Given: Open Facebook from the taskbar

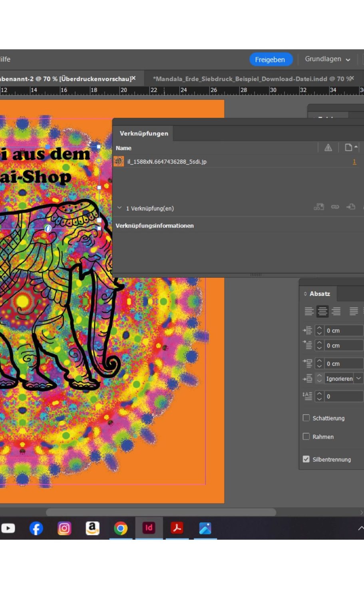Looking at the screenshot, I should (x=36, y=528).
